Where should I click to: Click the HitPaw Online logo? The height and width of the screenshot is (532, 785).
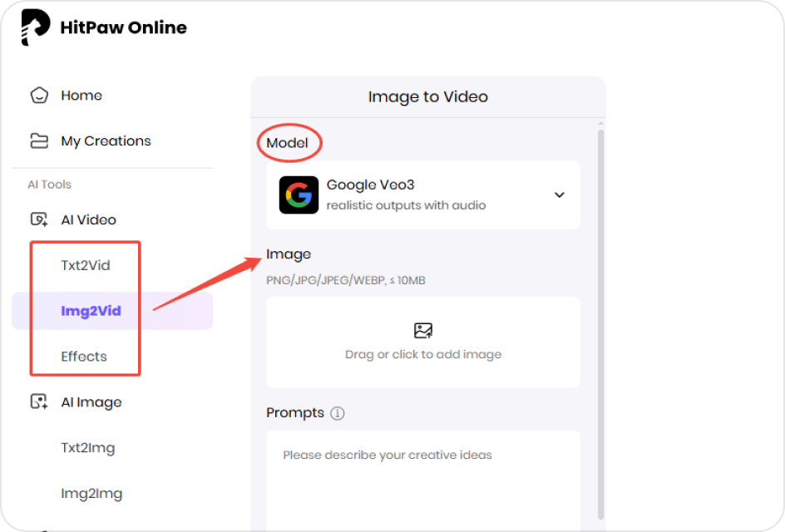104,26
